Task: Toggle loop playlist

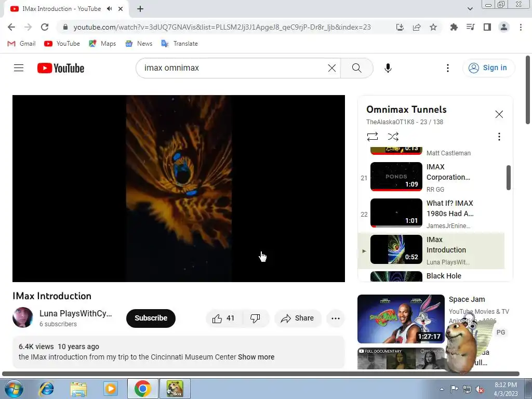Action: 372,137
